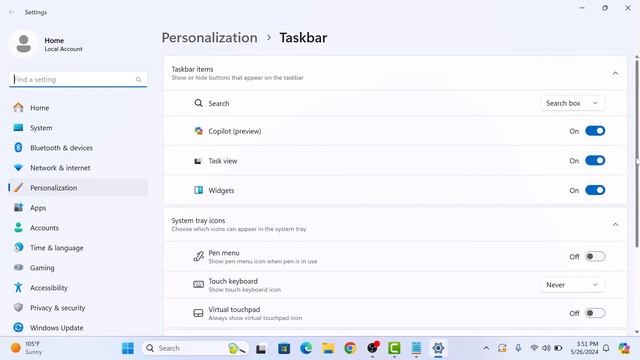Open File Explorer from the taskbar

click(x=328, y=348)
